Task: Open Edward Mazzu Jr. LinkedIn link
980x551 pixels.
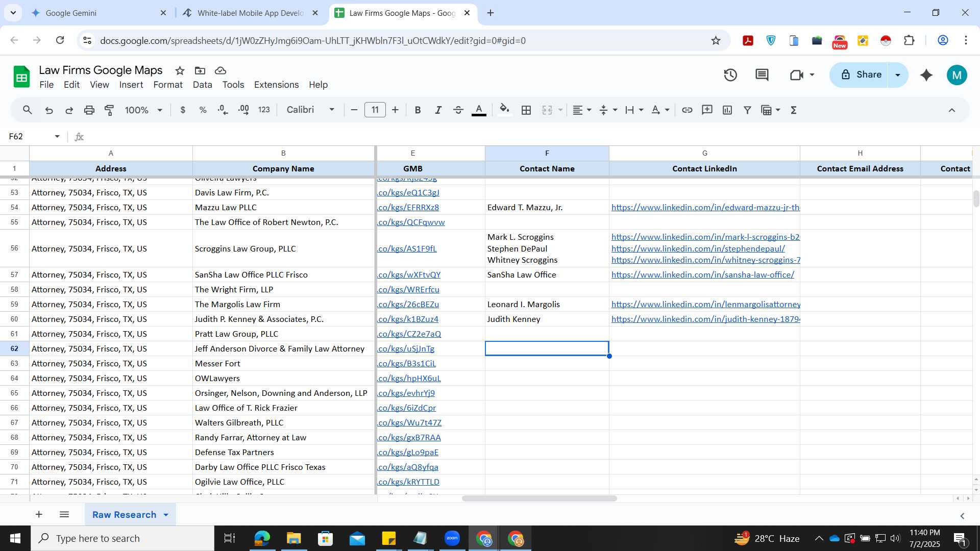Action: click(x=705, y=207)
